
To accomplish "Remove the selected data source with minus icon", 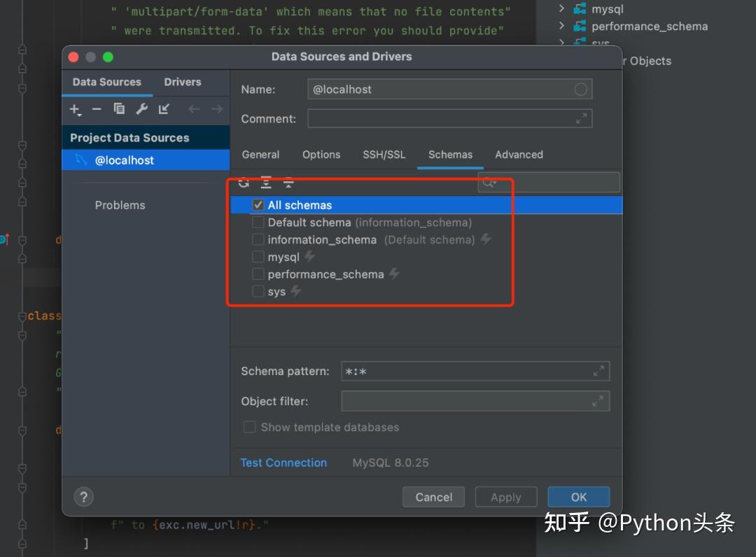I will click(x=97, y=109).
